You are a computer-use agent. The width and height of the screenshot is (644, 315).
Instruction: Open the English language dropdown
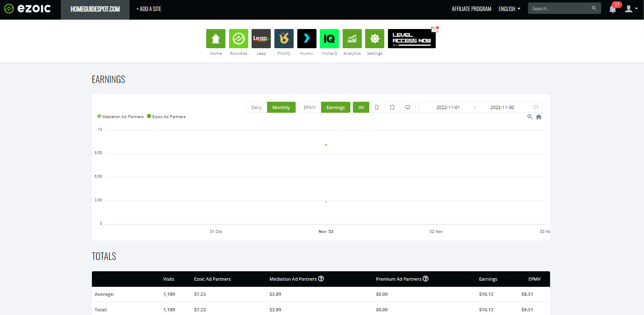coord(509,9)
